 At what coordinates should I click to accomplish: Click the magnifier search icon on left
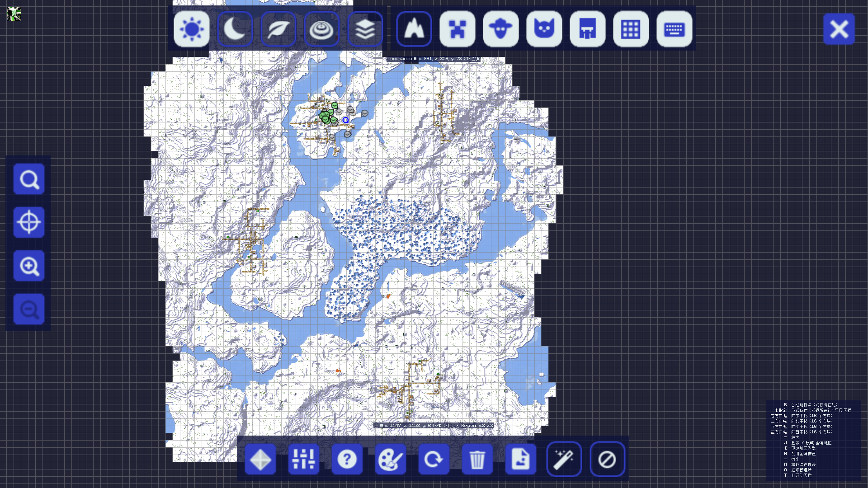[x=29, y=179]
